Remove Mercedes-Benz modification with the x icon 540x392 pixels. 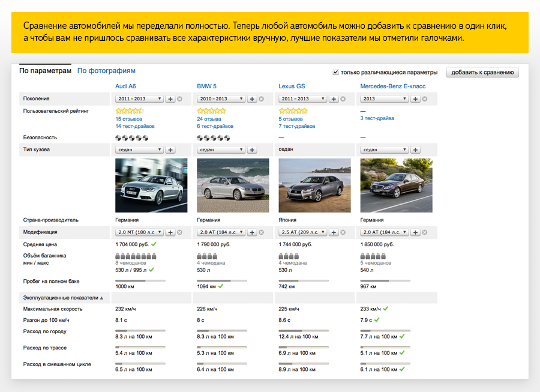tap(425, 232)
